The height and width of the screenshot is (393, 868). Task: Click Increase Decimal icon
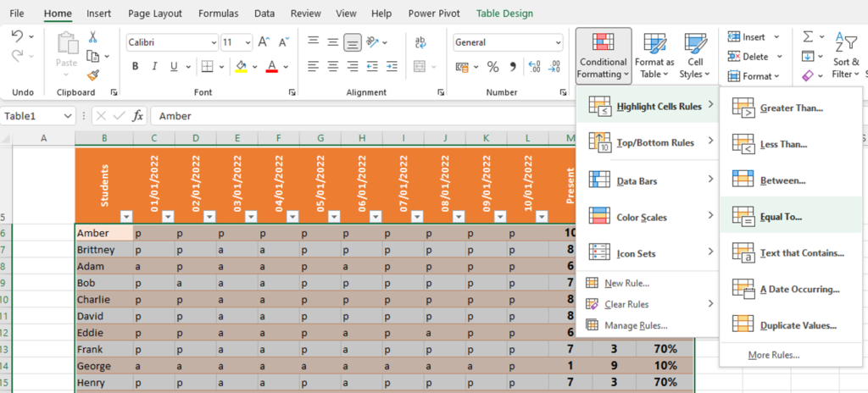[x=535, y=67]
